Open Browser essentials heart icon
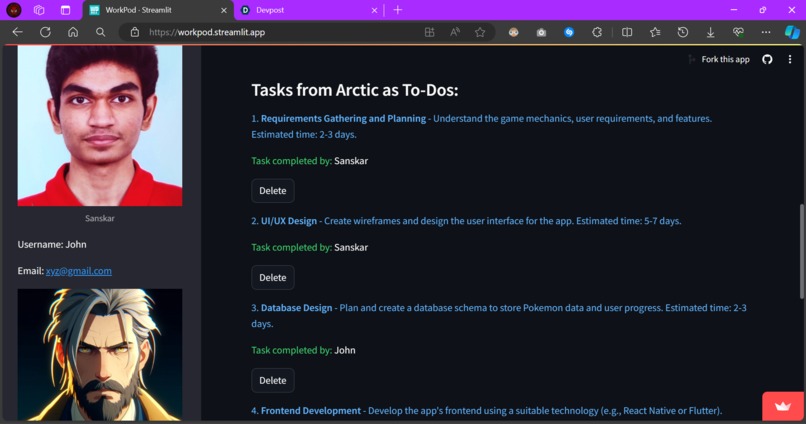This screenshot has height=424, width=806. [738, 32]
